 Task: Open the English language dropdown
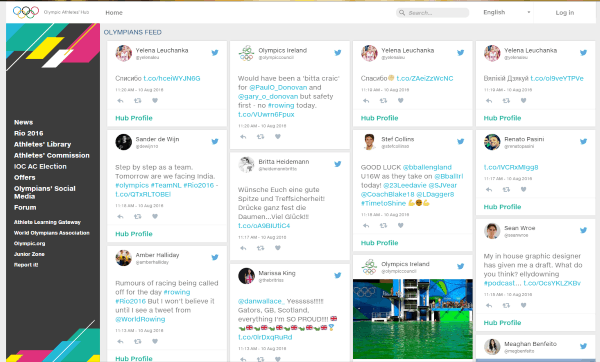[x=507, y=12]
